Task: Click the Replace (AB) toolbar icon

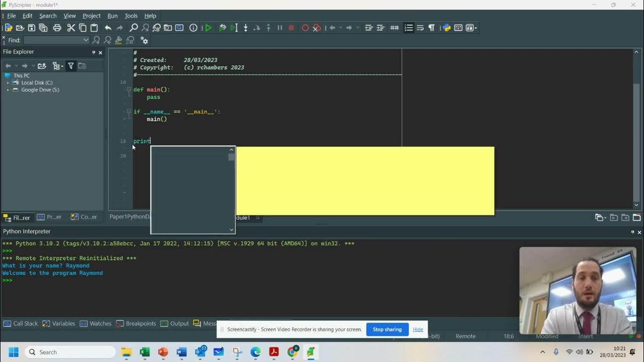Action: [156, 28]
